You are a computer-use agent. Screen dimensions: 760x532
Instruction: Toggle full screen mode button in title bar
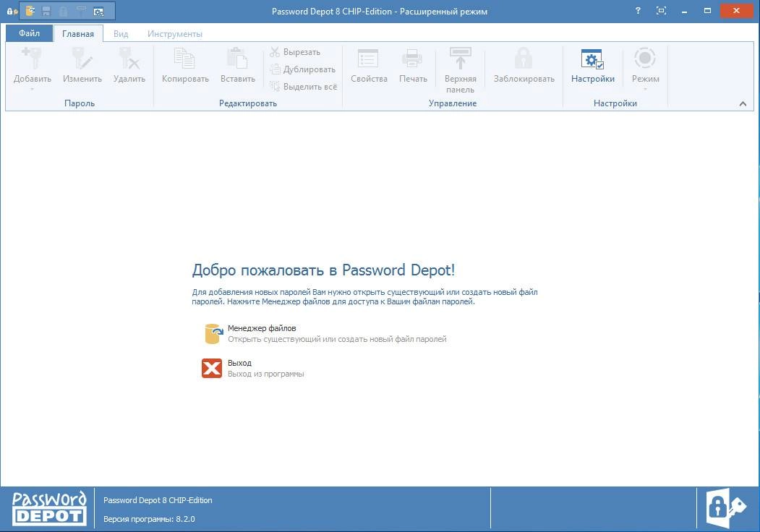point(661,11)
